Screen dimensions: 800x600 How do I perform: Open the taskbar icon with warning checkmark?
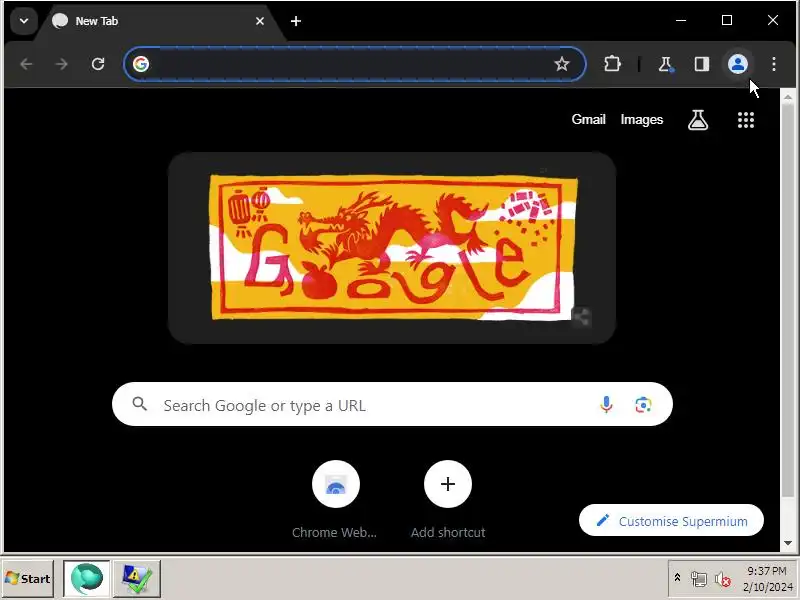(137, 579)
